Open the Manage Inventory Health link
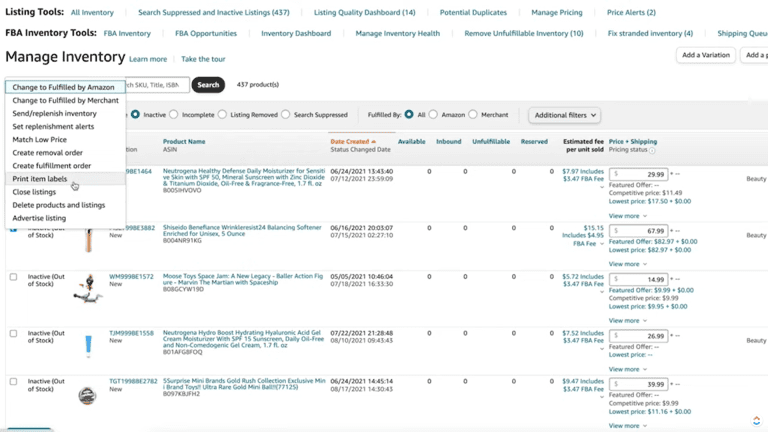Image resolution: width=768 pixels, height=432 pixels. pyautogui.click(x=398, y=33)
